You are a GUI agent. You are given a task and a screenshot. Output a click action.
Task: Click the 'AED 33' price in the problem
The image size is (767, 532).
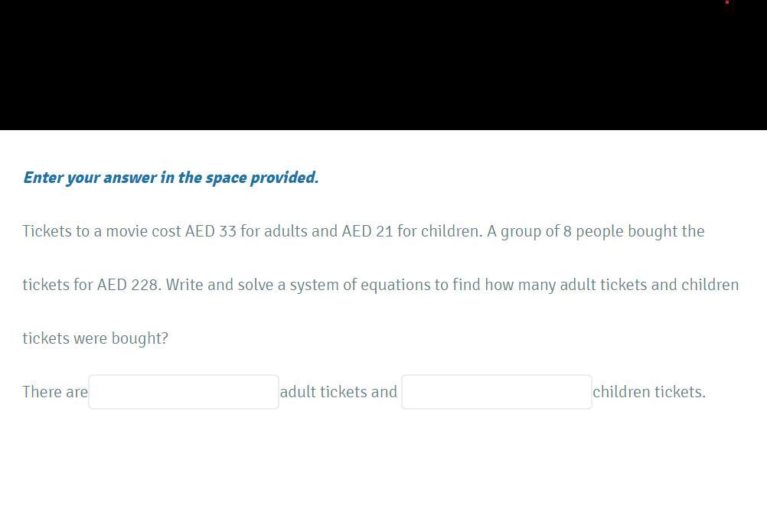coord(211,231)
